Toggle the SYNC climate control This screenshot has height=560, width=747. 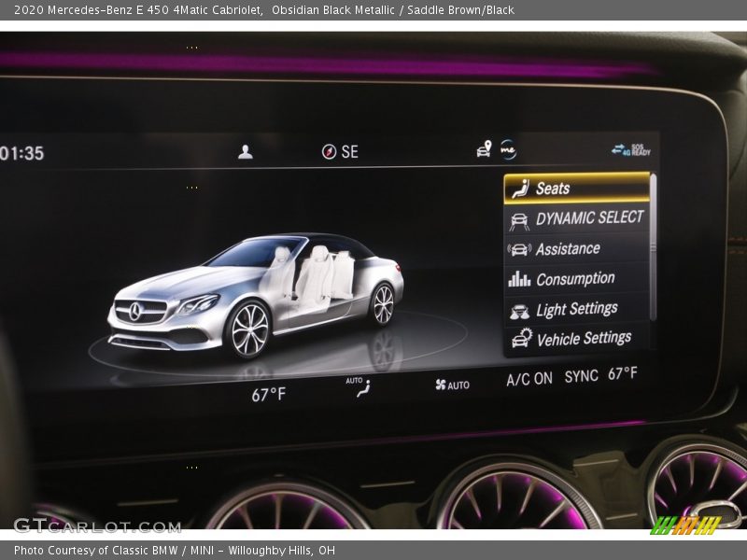(581, 377)
